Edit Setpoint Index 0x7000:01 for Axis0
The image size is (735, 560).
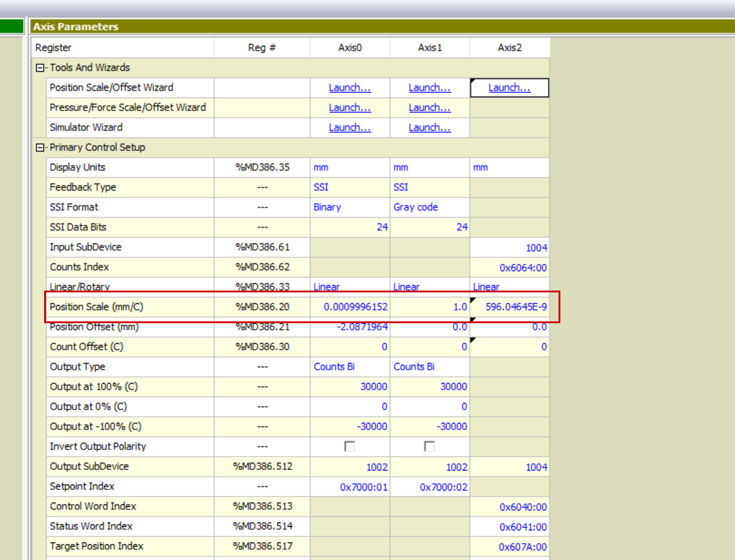click(350, 486)
